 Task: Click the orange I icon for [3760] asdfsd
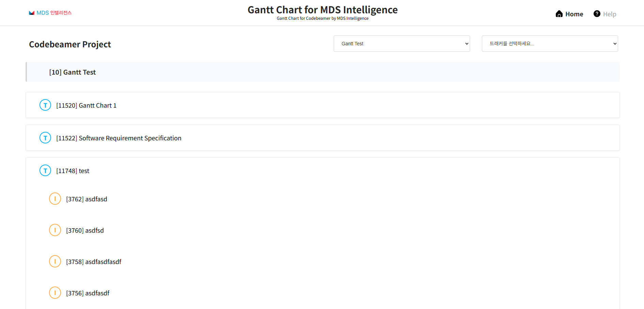click(55, 230)
